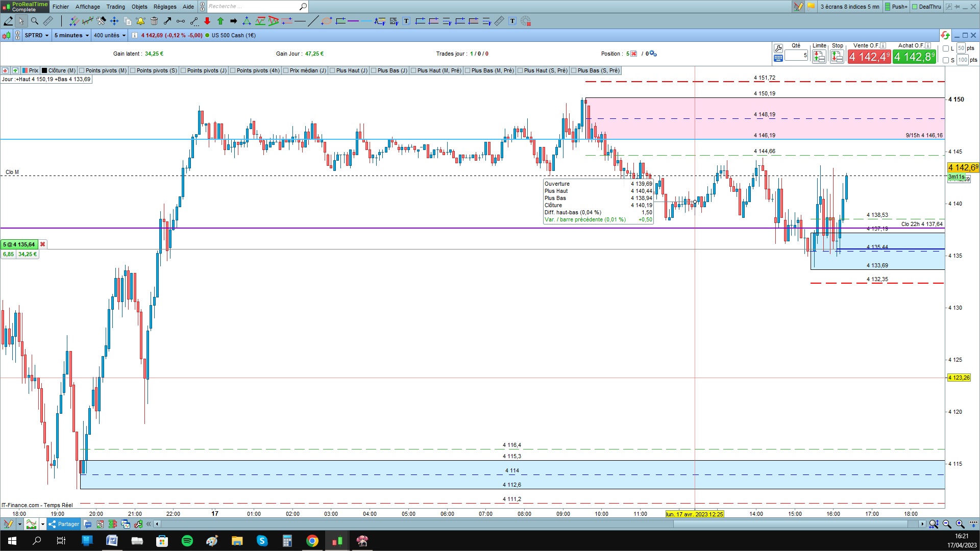Viewport: 980px width, 551px height.
Task: Open Spotify from the taskbar
Action: coord(187,541)
